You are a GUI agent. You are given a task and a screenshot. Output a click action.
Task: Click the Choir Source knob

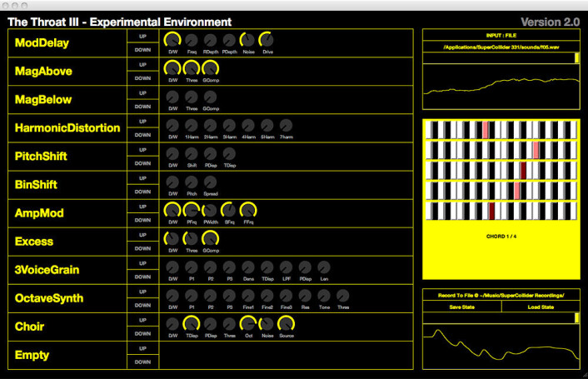[286, 324]
